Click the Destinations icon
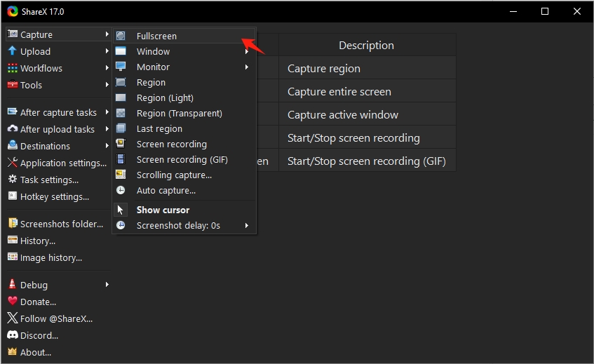The image size is (594, 364). 13,145
